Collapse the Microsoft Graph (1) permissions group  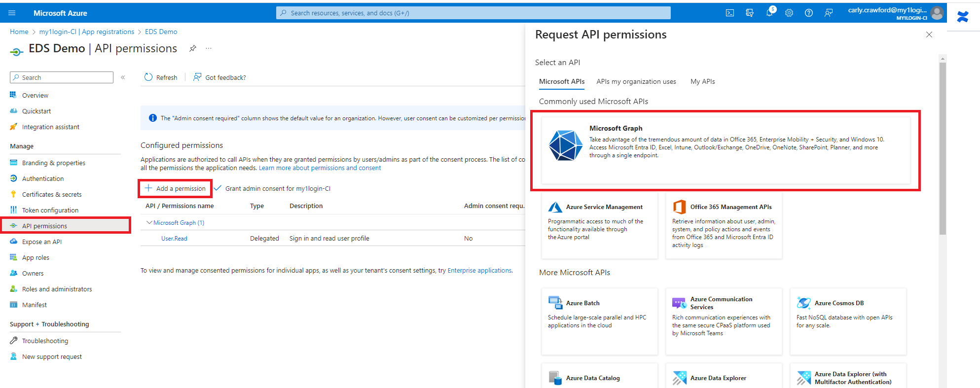(x=149, y=223)
